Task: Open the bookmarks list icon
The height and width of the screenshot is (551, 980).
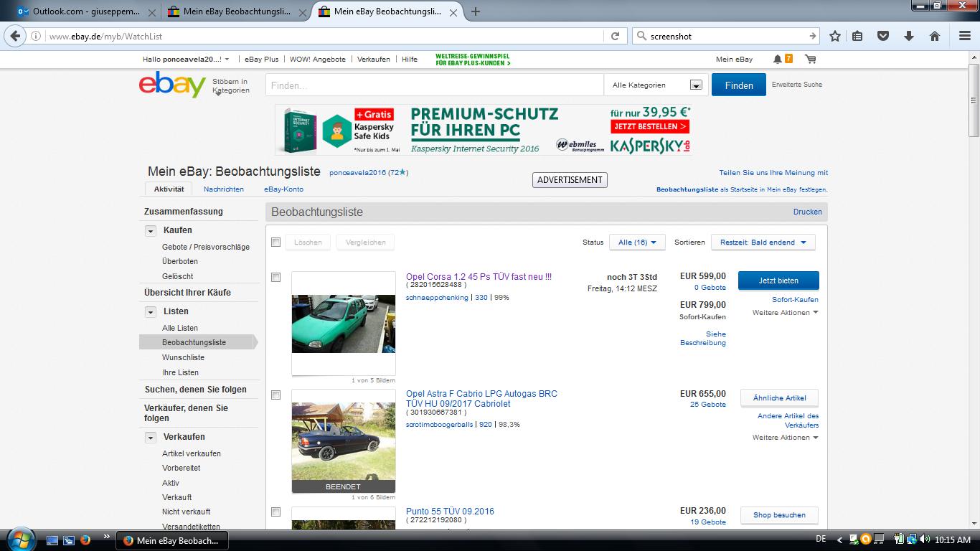Action: tap(857, 36)
